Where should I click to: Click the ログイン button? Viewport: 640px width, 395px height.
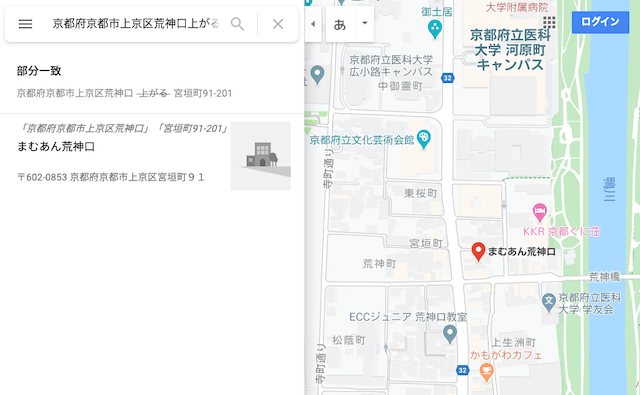click(x=600, y=22)
